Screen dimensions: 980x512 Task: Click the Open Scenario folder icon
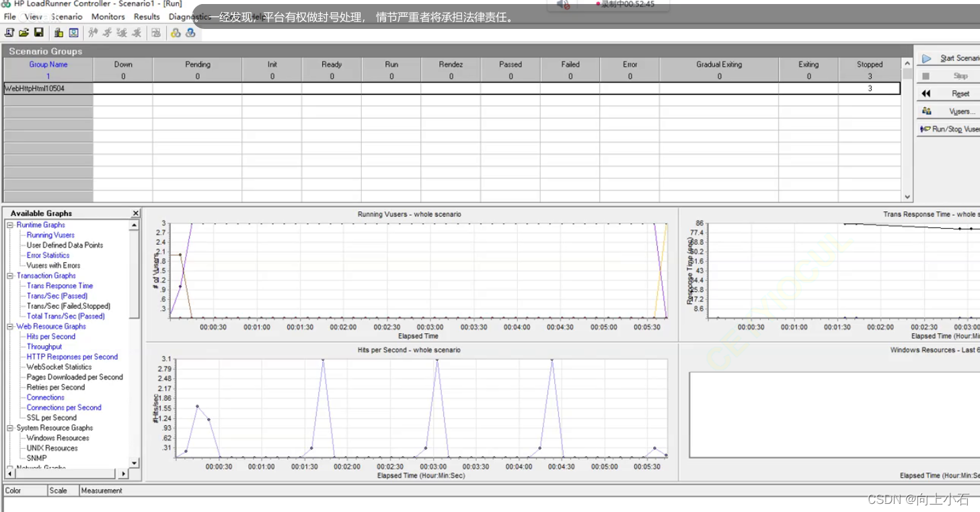click(24, 32)
